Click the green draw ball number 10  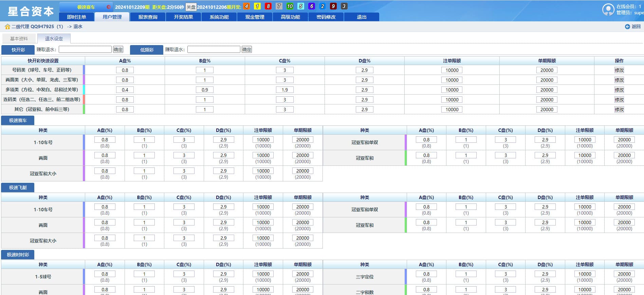pos(290,6)
